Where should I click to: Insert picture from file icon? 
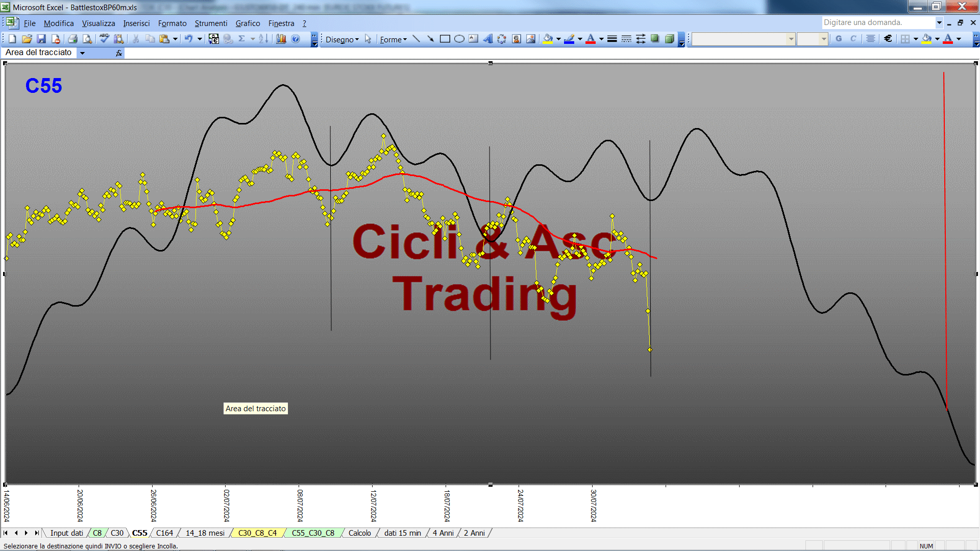531,39
